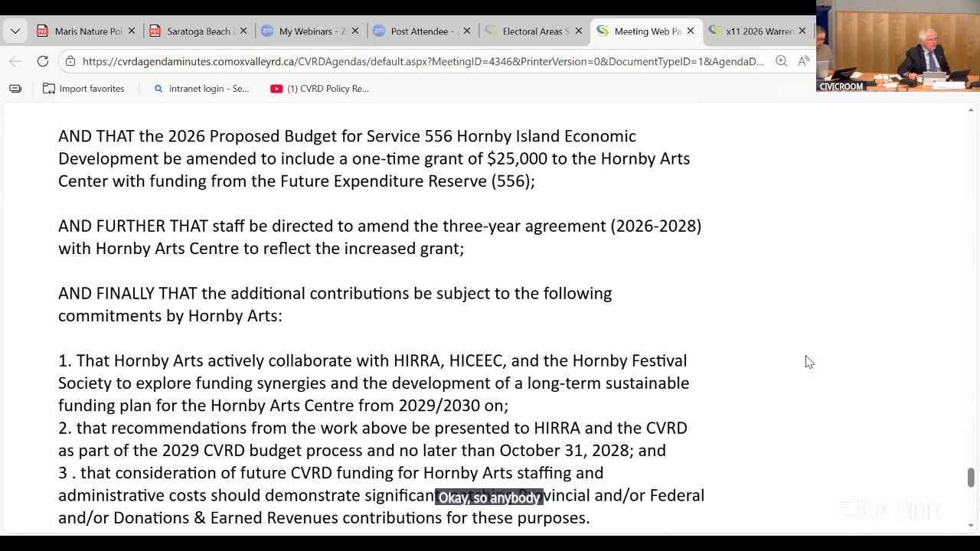Go back to the previous page

point(15,61)
